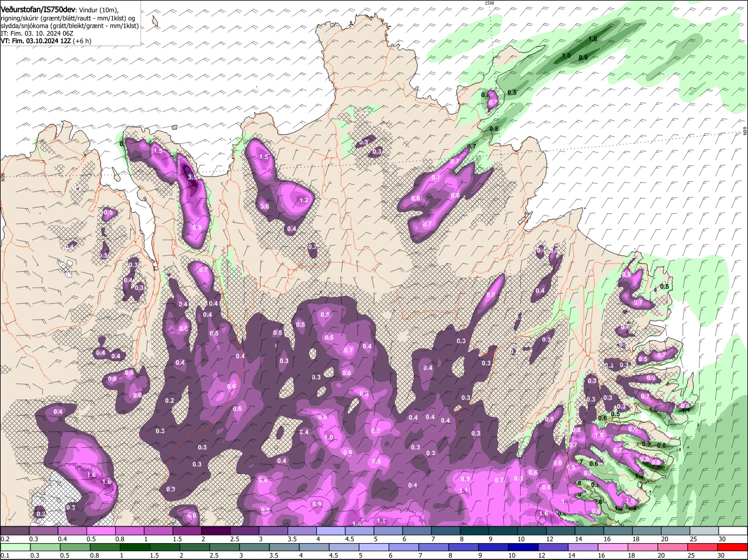Click the 1.4 value near the bottom edge of the map
The height and width of the screenshot is (560, 748).
coord(356,524)
